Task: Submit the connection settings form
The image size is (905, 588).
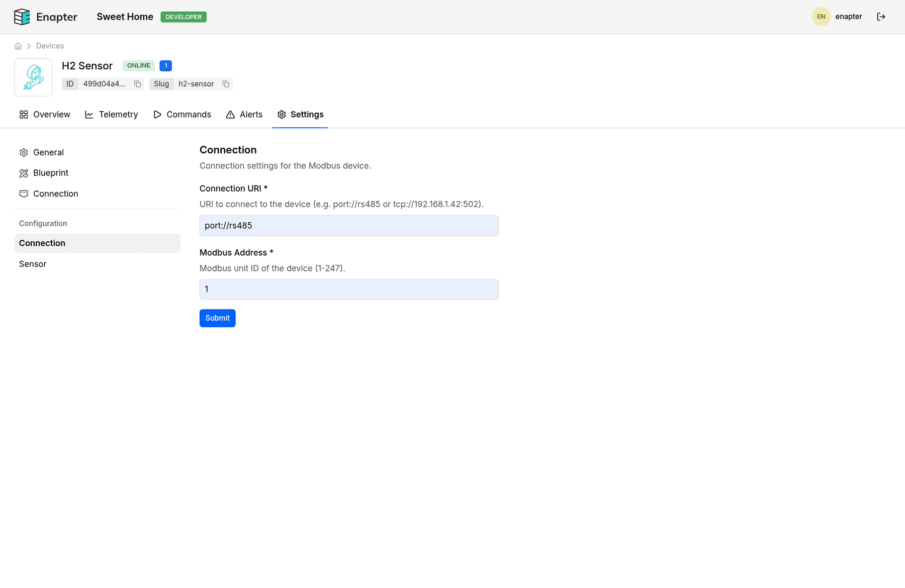Action: tap(217, 318)
